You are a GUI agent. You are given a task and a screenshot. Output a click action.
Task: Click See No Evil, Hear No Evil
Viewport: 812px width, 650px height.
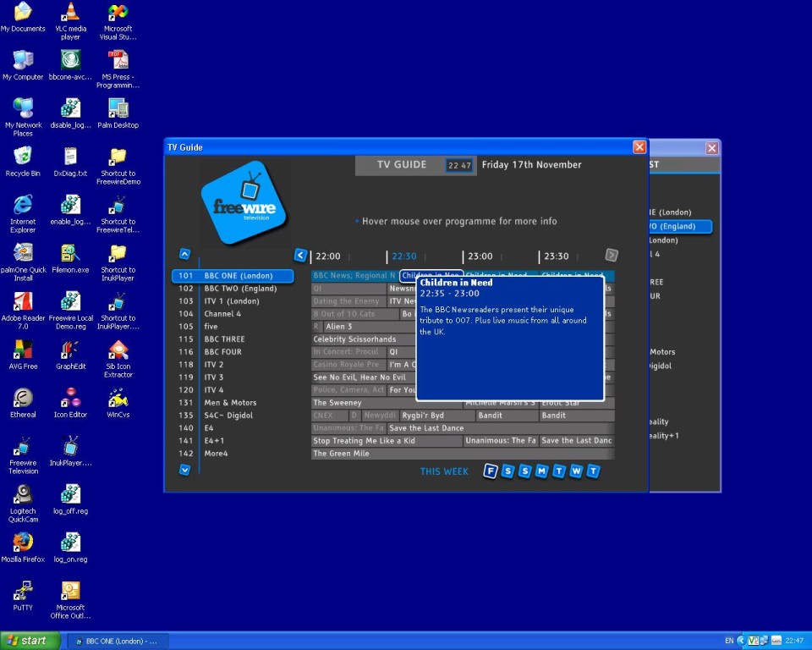(364, 377)
